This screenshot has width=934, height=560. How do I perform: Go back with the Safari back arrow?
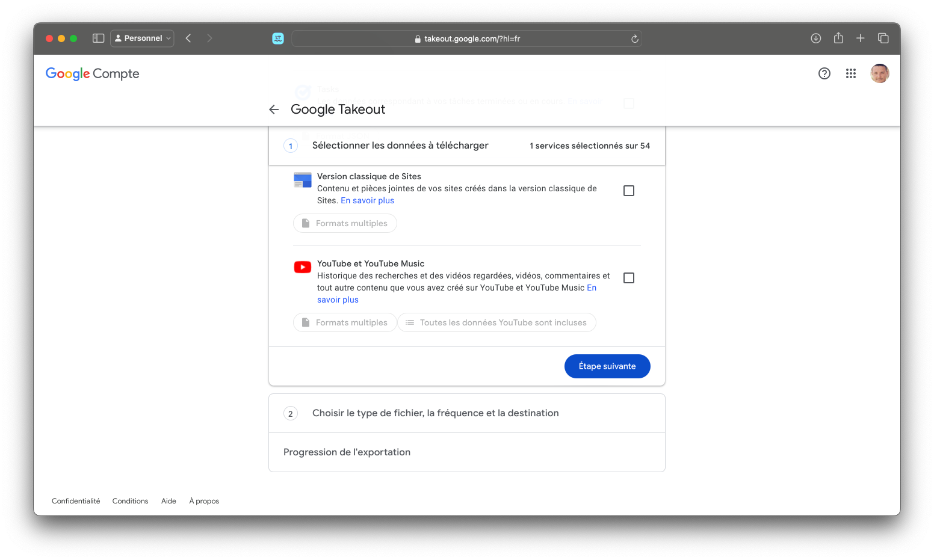pos(188,38)
